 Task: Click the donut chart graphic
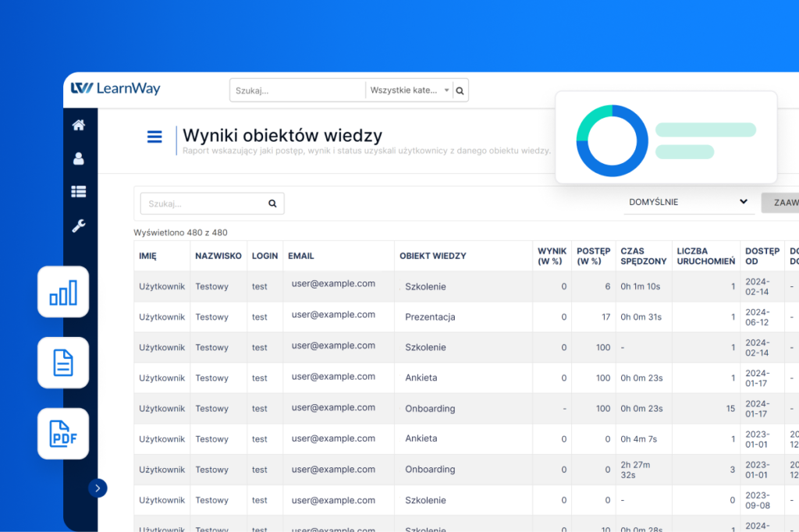(612, 140)
